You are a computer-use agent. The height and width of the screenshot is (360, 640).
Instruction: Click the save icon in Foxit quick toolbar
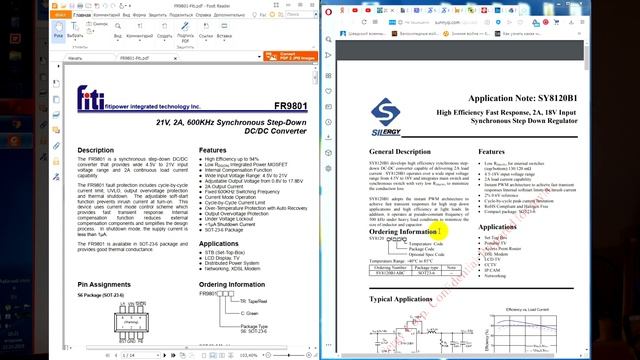[72, 6]
